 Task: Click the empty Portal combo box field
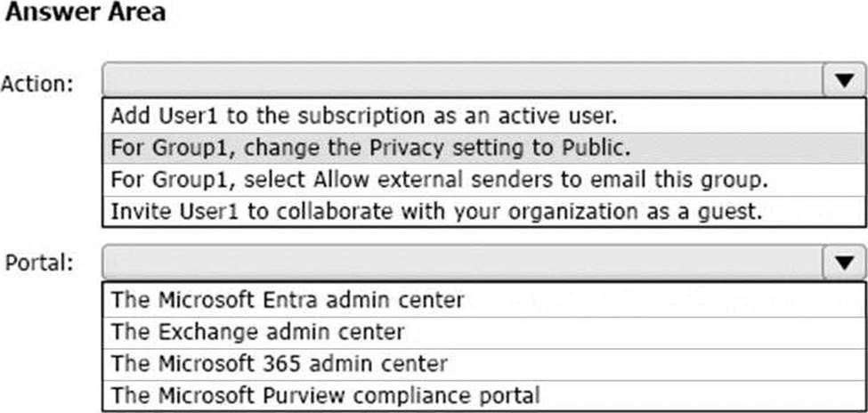463,263
